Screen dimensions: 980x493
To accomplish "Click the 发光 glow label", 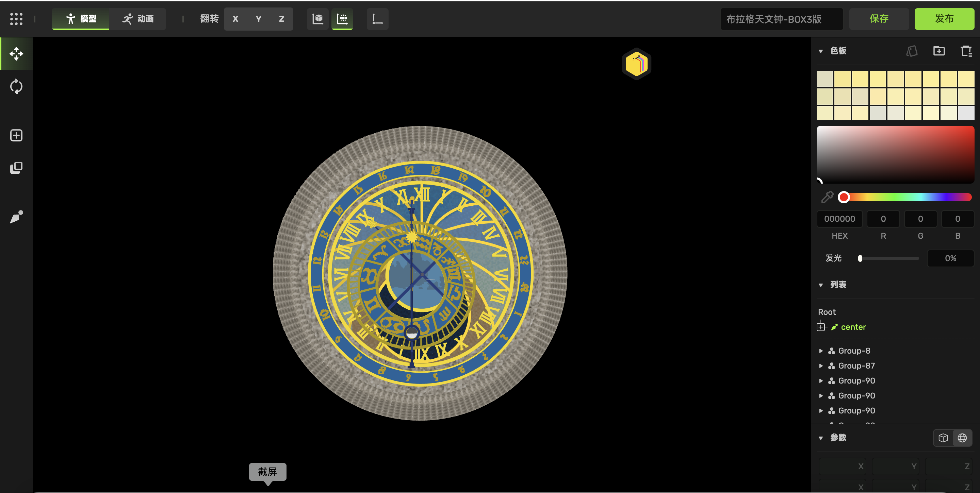I will coord(833,258).
